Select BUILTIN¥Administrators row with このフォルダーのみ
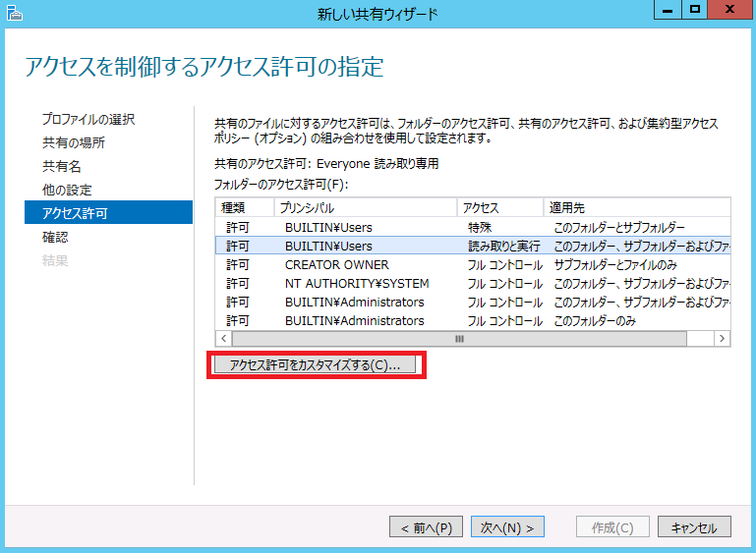 point(473,321)
